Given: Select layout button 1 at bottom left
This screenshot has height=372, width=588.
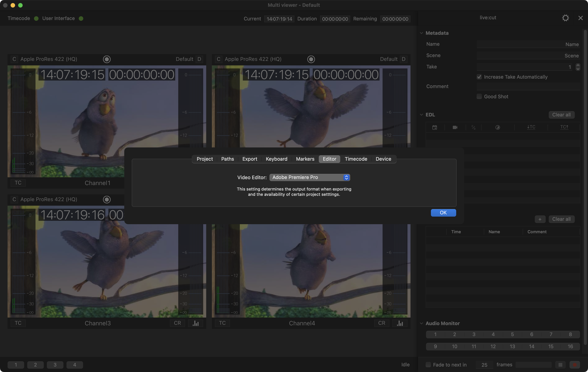Looking at the screenshot, I should pyautogui.click(x=16, y=365).
